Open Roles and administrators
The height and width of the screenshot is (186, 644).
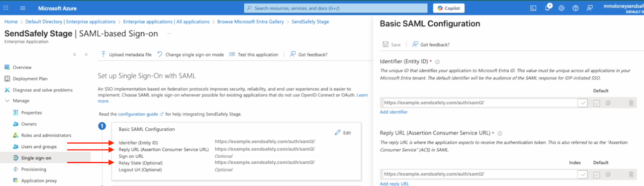coord(46,135)
